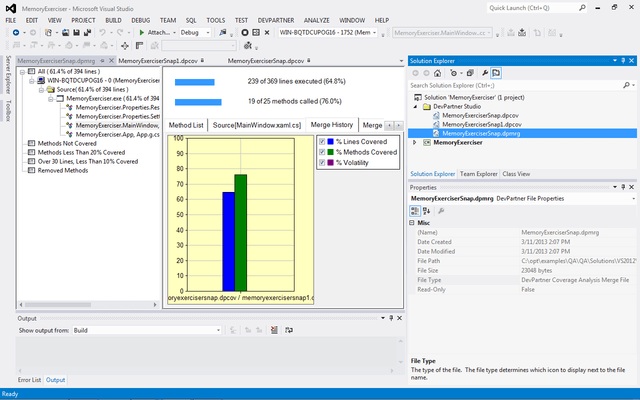Screen dimensions: 640x400
Task: Collapse the All (61.4% of 394 lines) node
Action: click(23, 71)
